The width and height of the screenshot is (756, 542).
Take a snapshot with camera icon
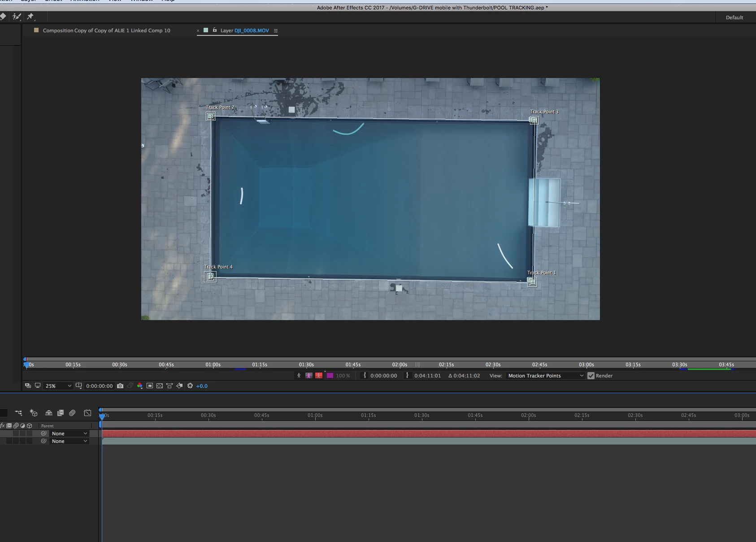click(120, 386)
